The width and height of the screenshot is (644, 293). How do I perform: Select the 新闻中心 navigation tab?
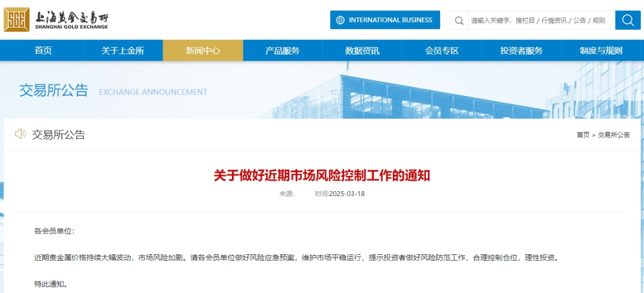[203, 51]
